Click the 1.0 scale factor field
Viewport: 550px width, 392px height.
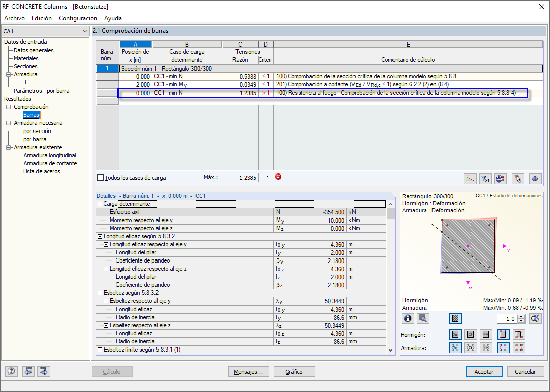507,319
